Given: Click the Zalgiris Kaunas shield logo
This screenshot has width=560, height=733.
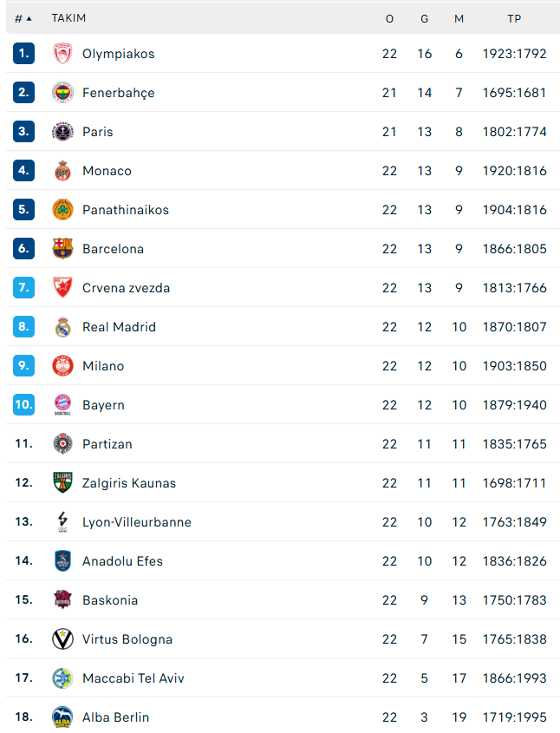Looking at the screenshot, I should pyautogui.click(x=62, y=483).
